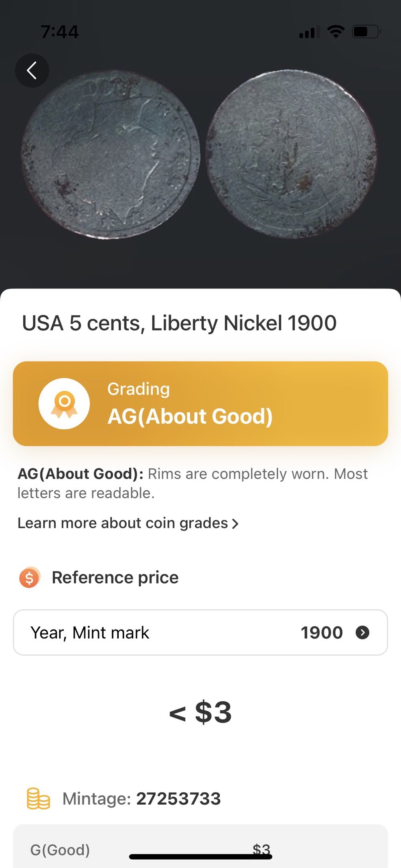The width and height of the screenshot is (401, 868).
Task: Tap the dark arrow circle beside 1900
Action: click(363, 632)
